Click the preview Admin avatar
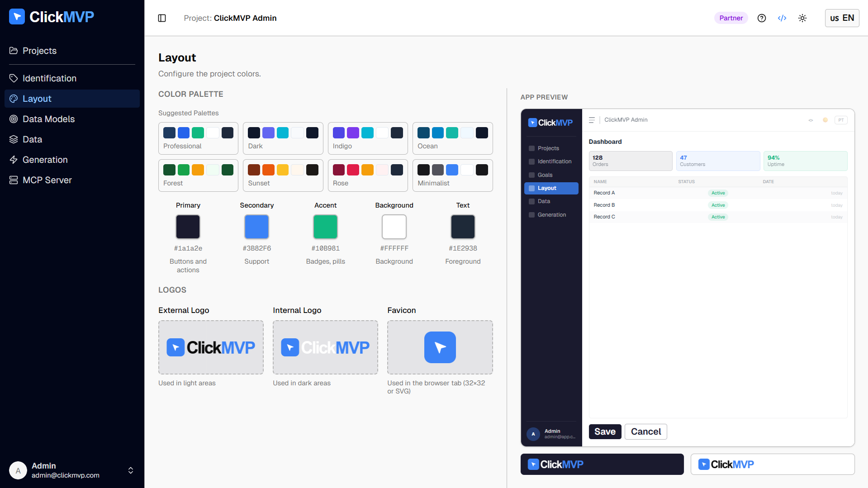 [x=533, y=434]
